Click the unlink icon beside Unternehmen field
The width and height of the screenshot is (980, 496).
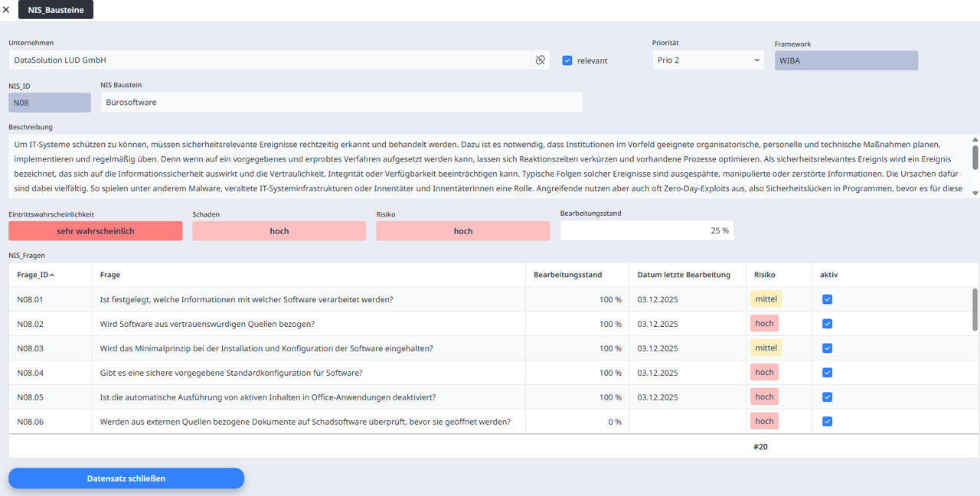click(x=541, y=60)
